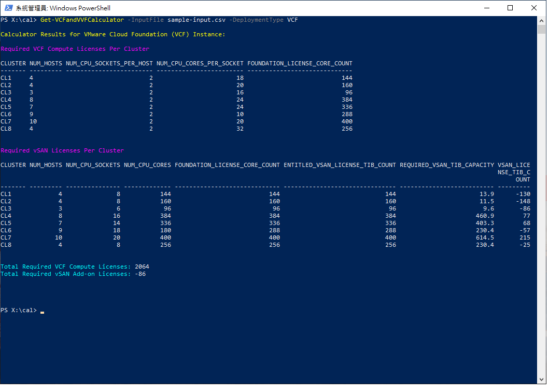Click the -InputFile parameter

pos(145,20)
